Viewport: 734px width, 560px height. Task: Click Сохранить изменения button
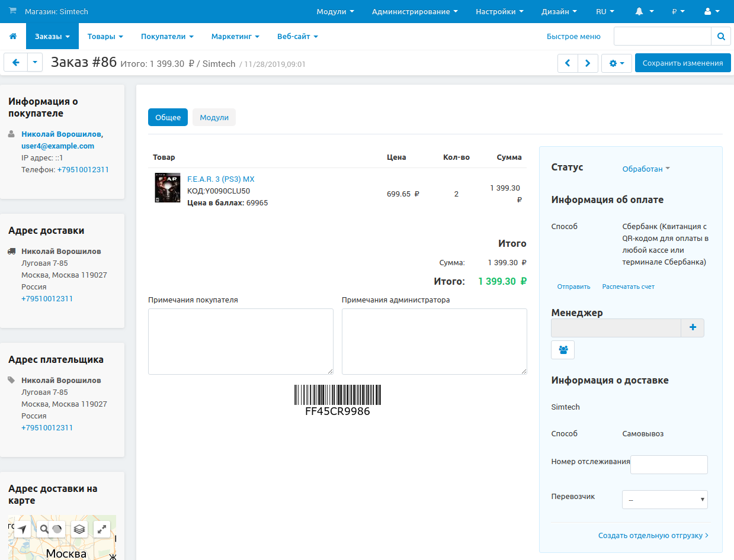click(x=682, y=63)
